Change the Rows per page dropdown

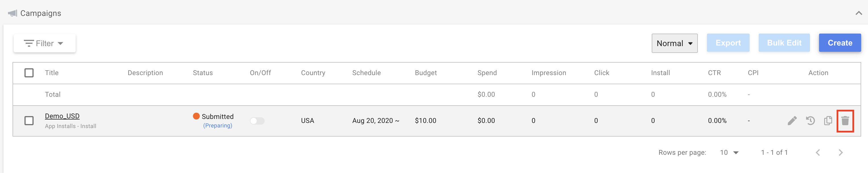[729, 153]
